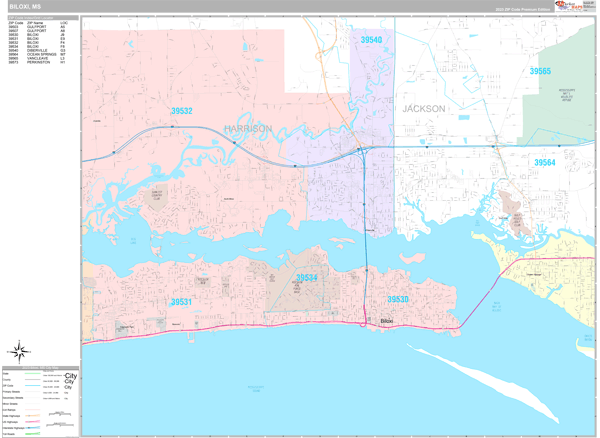The image size is (600, 438).
Task: Click the Biloxi city label on the coast
Action: tap(386, 321)
